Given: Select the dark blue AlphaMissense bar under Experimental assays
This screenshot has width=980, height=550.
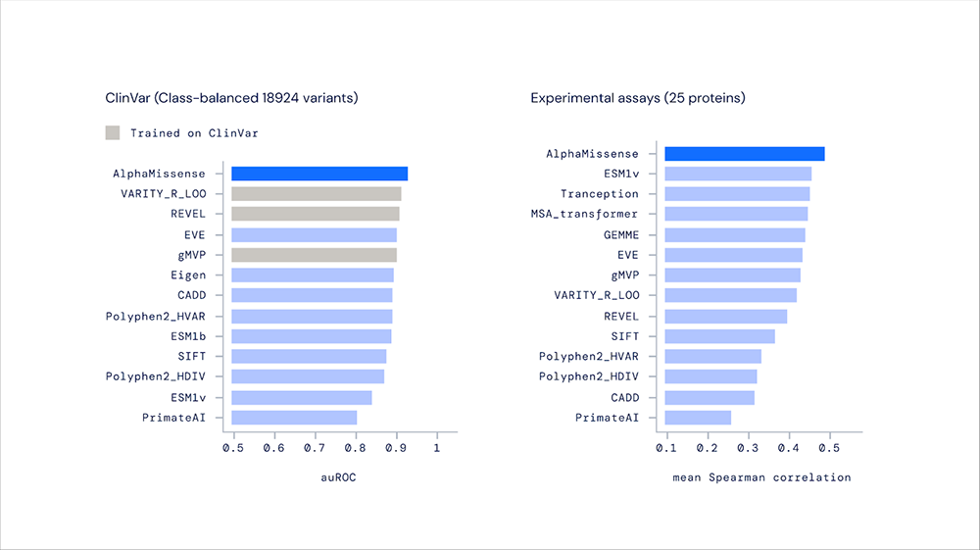Looking at the screenshot, I should coord(744,154).
